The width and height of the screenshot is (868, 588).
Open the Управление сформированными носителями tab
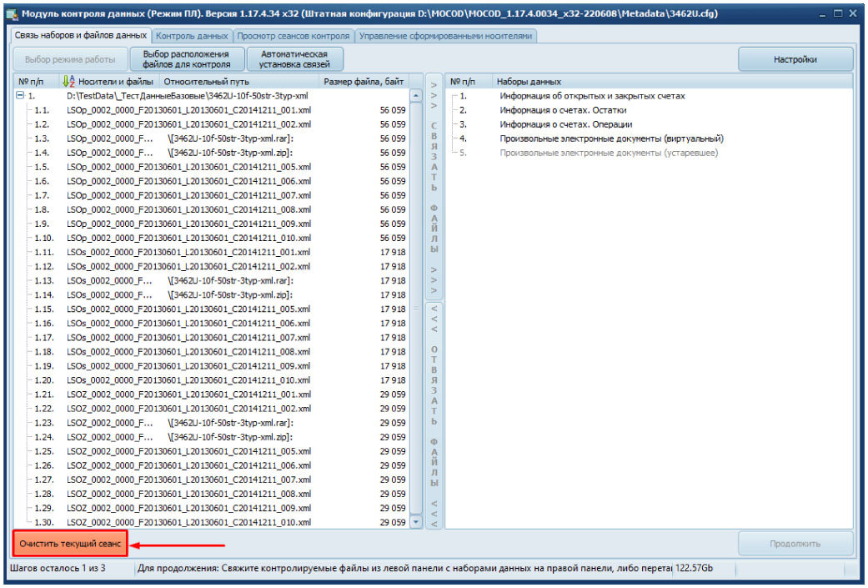coord(445,36)
